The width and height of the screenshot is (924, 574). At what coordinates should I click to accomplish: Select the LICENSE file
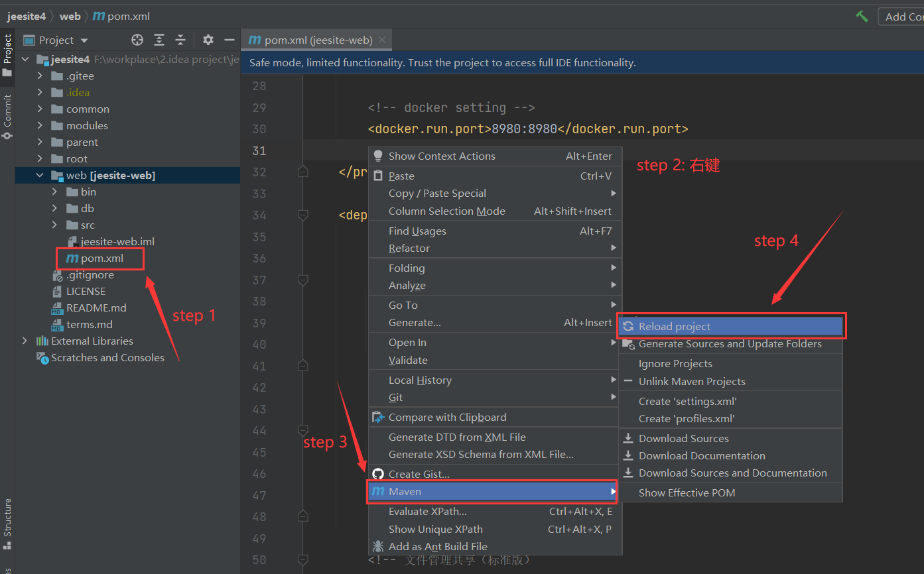(86, 291)
